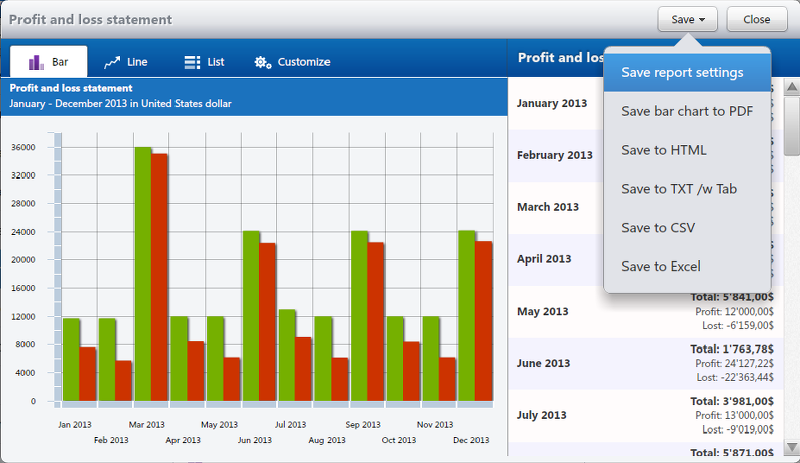Click the Aug 2013 axis label
Viewport: 800px width, 463px height.
(327, 440)
